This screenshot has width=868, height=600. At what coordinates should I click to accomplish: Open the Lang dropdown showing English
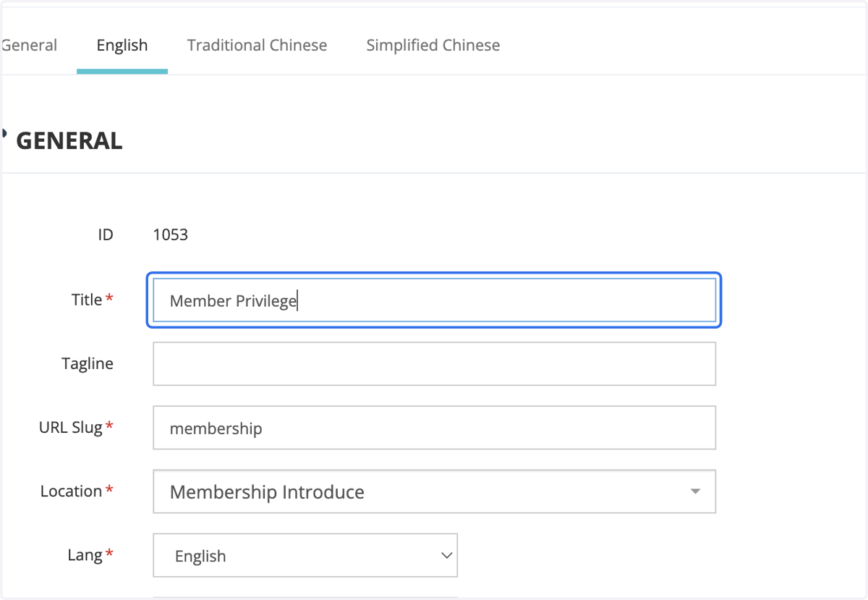(x=305, y=555)
